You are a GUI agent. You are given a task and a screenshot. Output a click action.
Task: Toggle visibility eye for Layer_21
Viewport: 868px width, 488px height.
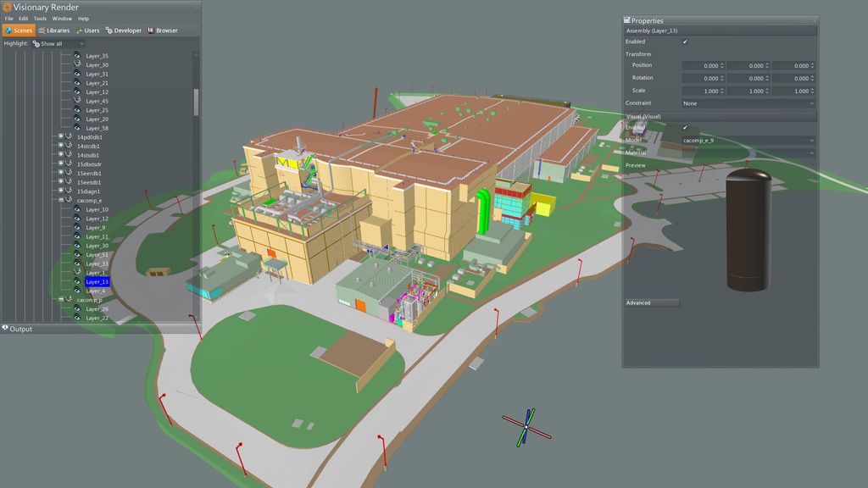[77, 82]
